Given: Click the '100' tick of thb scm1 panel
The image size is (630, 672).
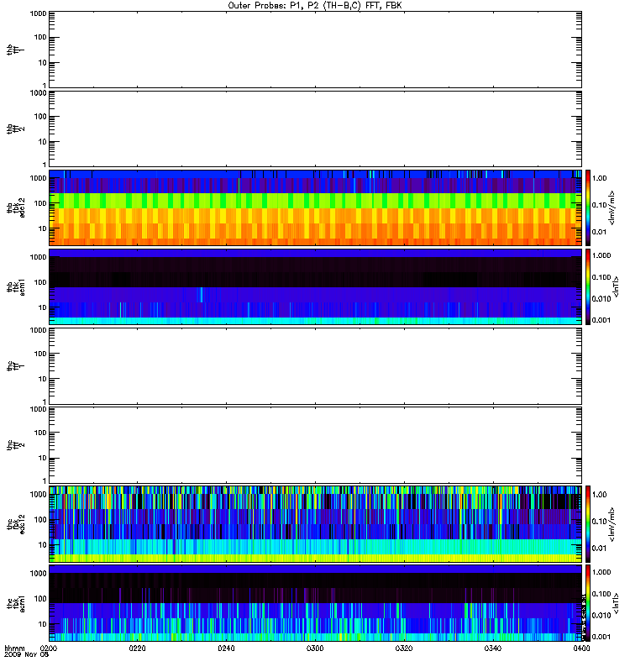Looking at the screenshot, I should point(40,282).
